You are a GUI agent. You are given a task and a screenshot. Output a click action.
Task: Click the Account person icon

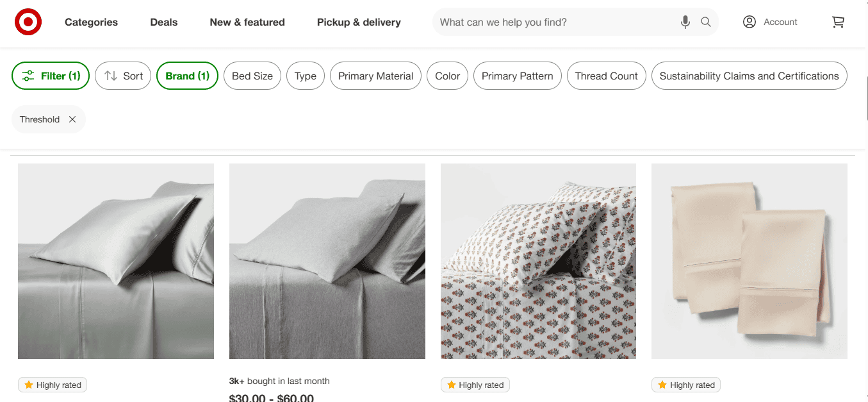(x=749, y=22)
